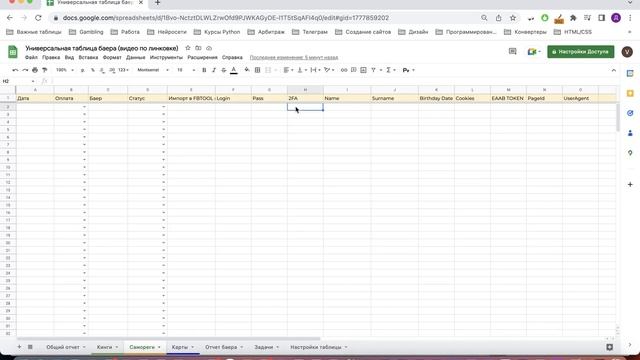
Task: Open name box cell reference dropdown
Action: (33, 81)
